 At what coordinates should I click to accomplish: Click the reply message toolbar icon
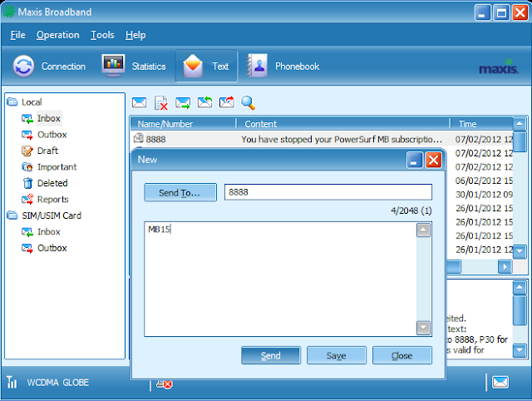(x=204, y=102)
